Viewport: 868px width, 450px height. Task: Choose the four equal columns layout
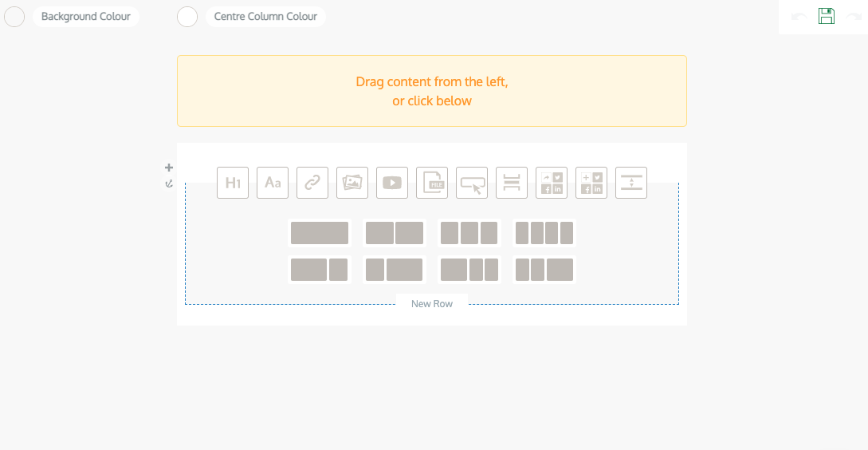pyautogui.click(x=544, y=233)
